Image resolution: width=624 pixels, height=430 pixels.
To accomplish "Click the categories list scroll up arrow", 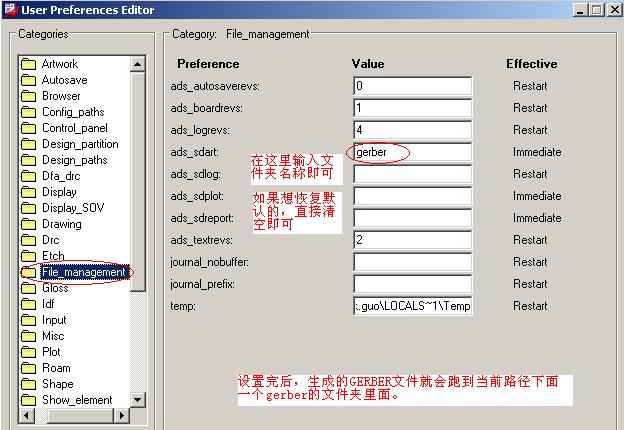I will [137, 64].
